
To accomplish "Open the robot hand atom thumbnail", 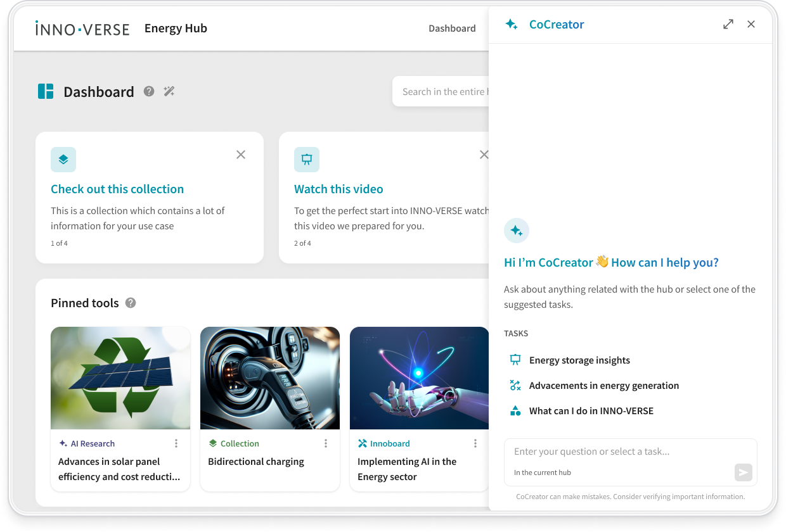I will pyautogui.click(x=420, y=378).
